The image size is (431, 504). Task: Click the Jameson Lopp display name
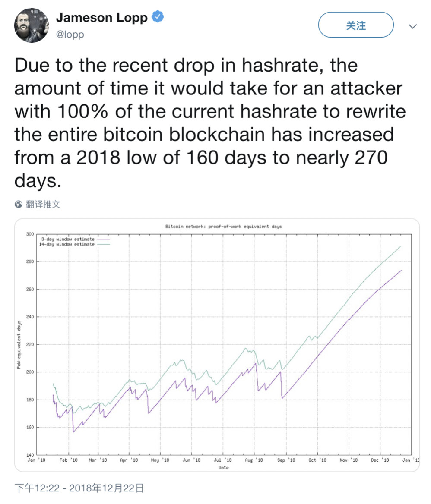101,18
